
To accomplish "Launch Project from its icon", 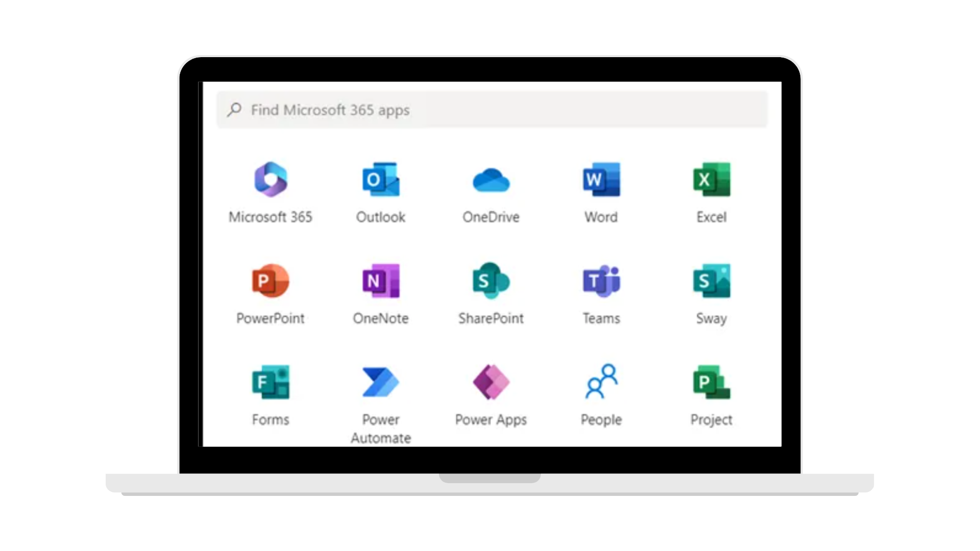I will coord(712,382).
